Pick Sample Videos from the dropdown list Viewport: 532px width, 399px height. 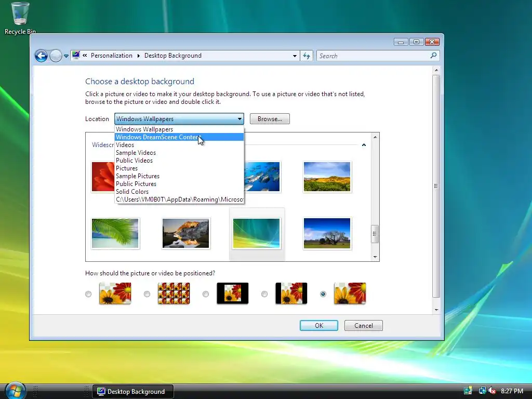179,153
